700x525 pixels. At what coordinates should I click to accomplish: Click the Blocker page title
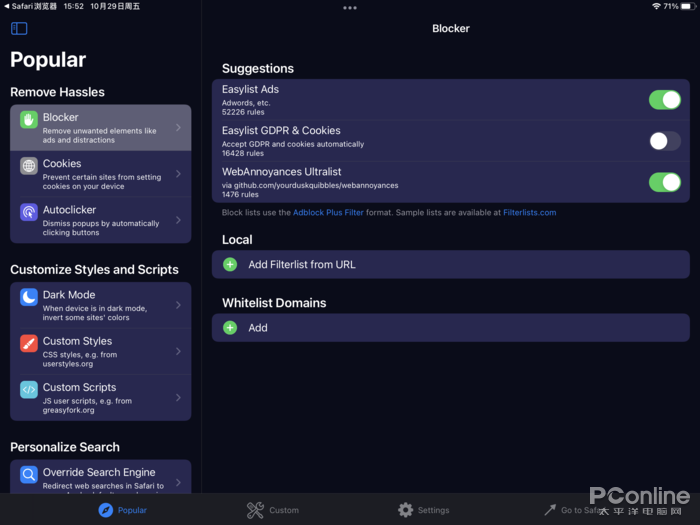tap(451, 28)
